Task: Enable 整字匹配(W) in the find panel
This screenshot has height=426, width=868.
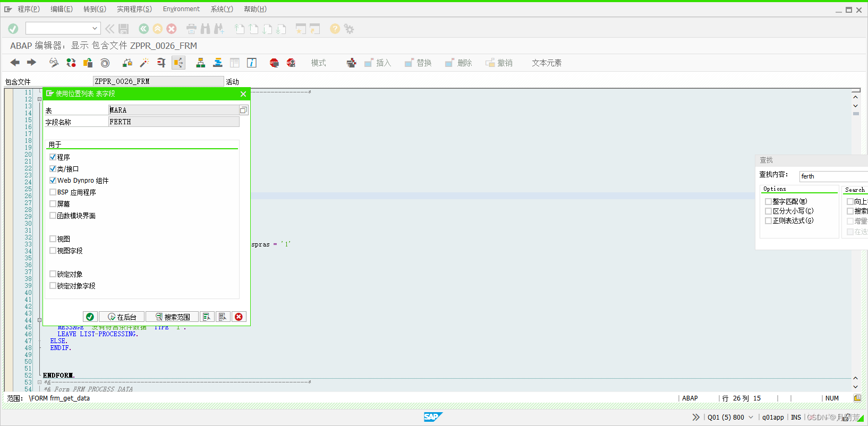Action: (x=768, y=201)
